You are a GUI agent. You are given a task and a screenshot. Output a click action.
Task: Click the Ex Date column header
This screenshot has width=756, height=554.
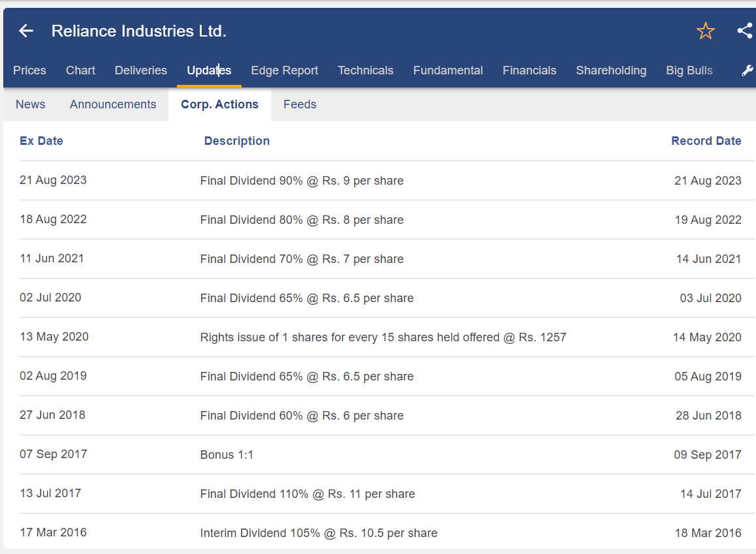click(x=42, y=141)
